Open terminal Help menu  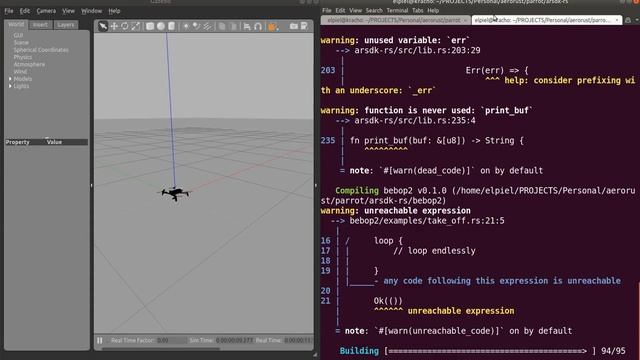tap(433, 11)
